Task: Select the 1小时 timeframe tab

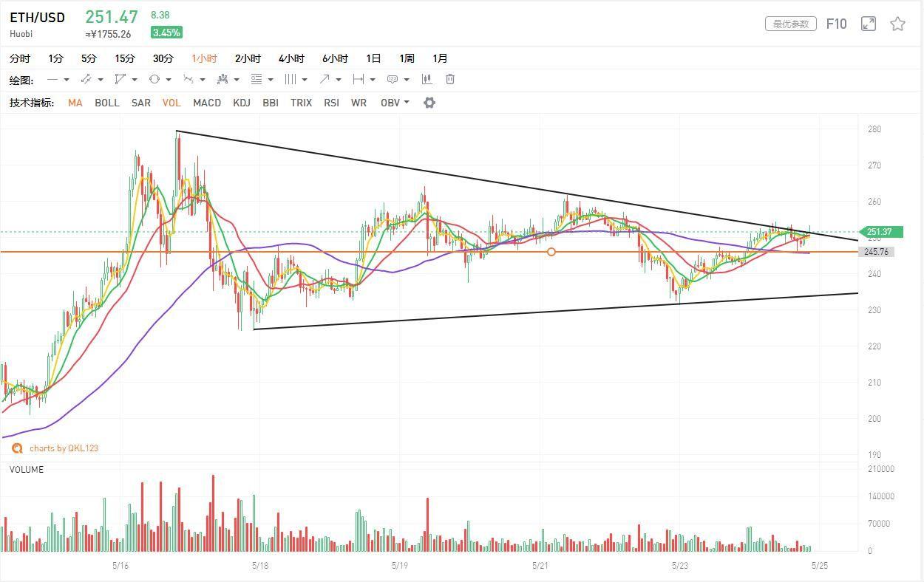Action: 205,58
